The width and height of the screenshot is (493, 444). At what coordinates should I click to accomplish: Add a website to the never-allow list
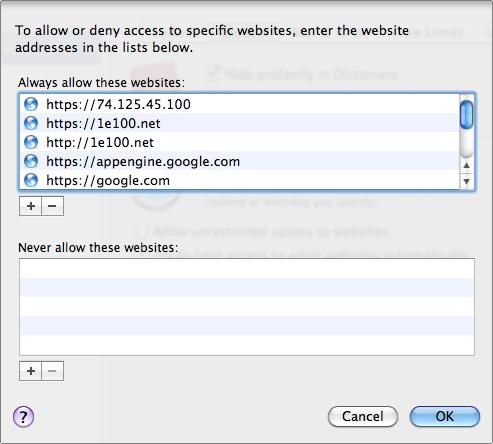(31, 371)
